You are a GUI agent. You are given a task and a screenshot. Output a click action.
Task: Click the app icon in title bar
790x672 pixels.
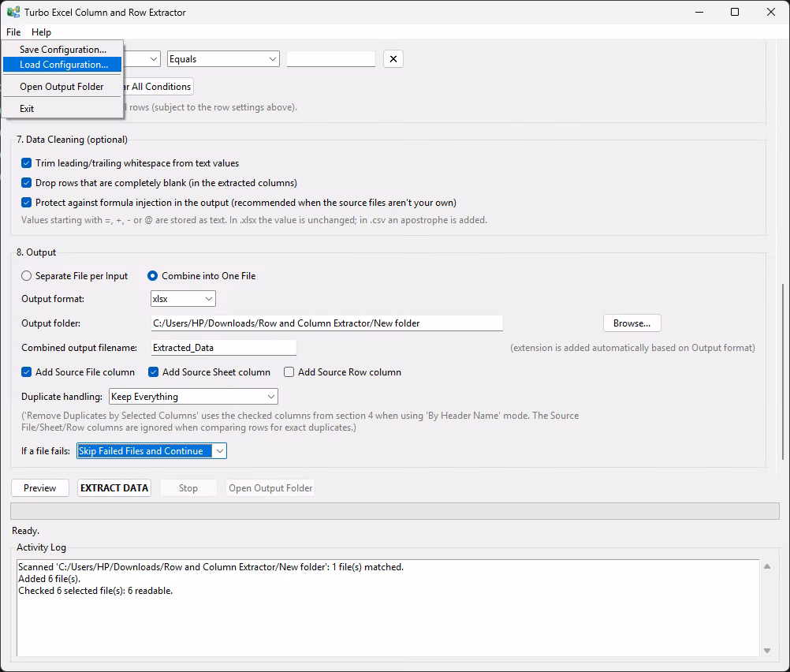point(13,12)
